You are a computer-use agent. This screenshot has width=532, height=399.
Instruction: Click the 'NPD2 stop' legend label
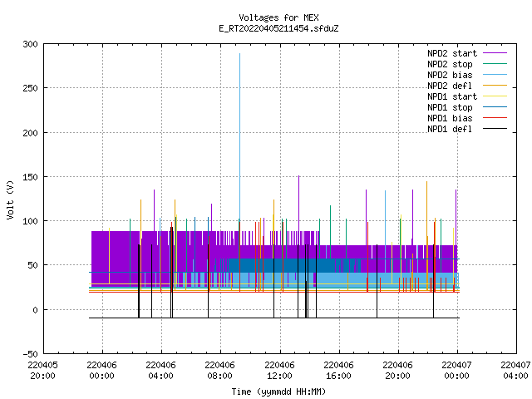450,64
